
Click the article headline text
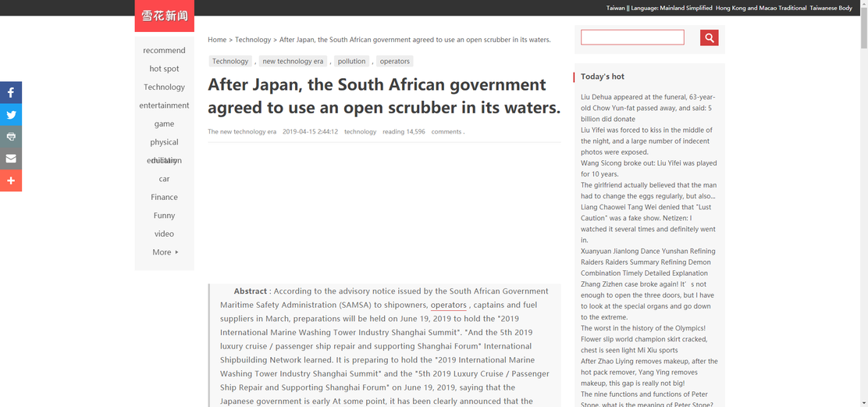384,96
